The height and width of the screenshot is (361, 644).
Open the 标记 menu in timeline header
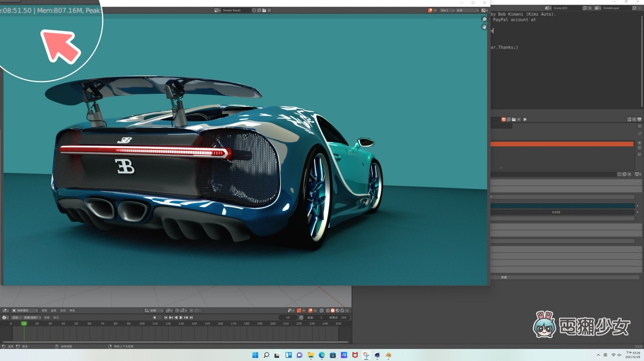point(56,318)
